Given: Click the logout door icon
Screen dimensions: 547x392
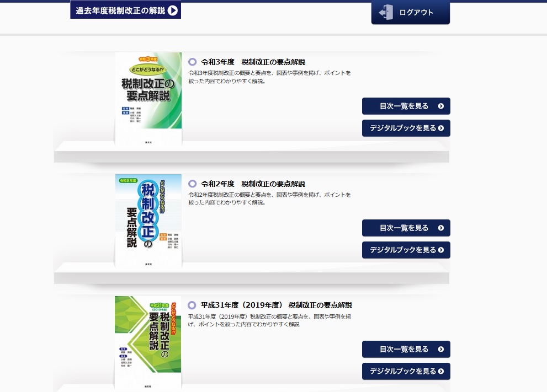Looking at the screenshot, I should point(386,12).
